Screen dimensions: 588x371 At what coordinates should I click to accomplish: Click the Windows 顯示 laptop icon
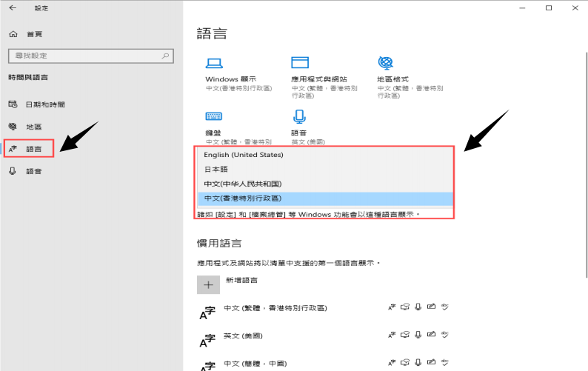point(214,63)
